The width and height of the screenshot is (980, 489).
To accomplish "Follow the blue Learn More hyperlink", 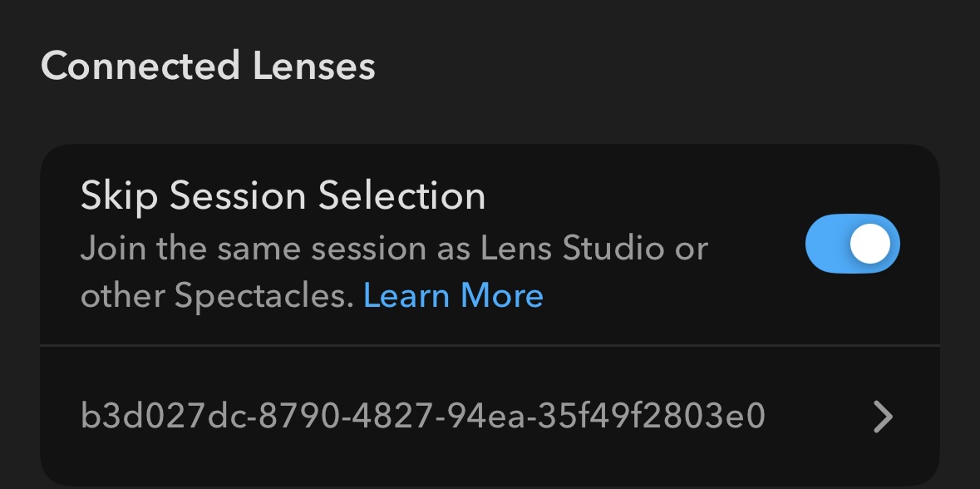I will pyautogui.click(x=453, y=296).
